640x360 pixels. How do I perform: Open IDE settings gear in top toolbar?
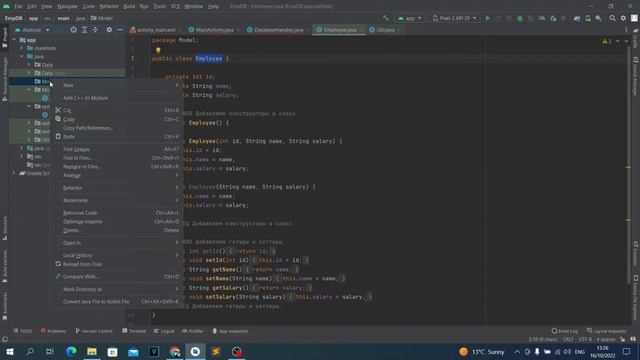[x=623, y=18]
